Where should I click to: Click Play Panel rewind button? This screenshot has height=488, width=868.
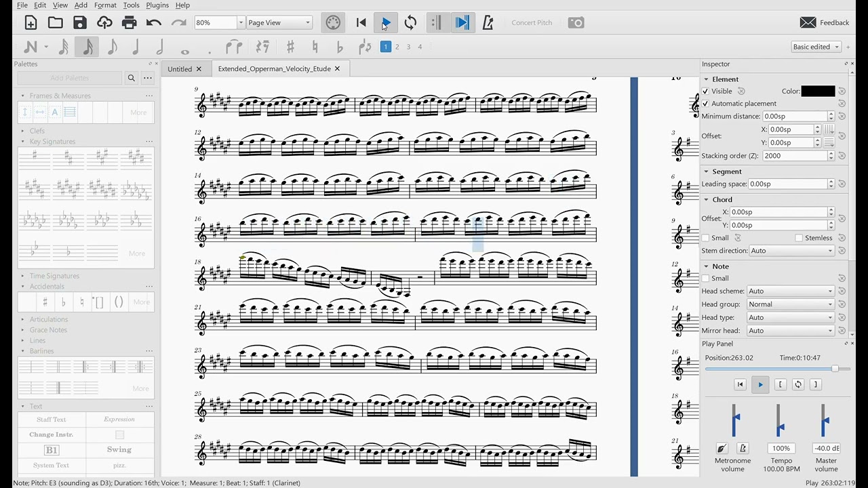point(740,384)
